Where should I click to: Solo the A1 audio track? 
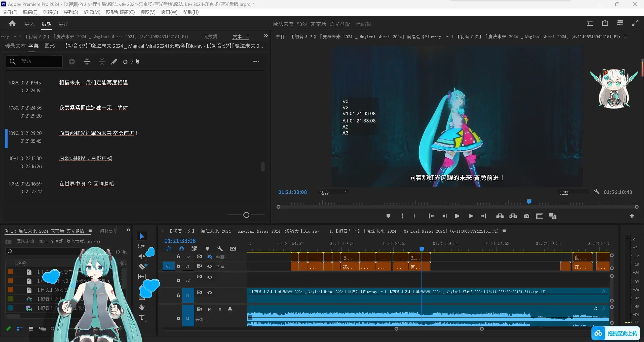[220, 310]
